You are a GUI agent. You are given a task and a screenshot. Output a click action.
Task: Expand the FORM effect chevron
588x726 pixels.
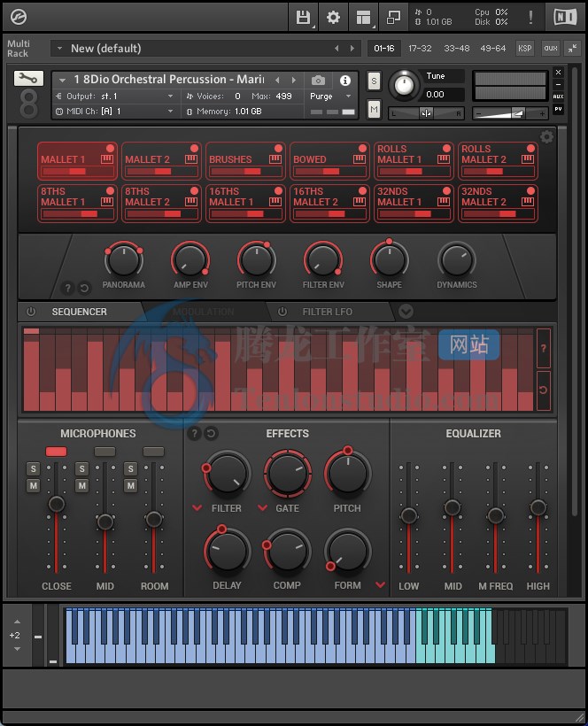380,584
